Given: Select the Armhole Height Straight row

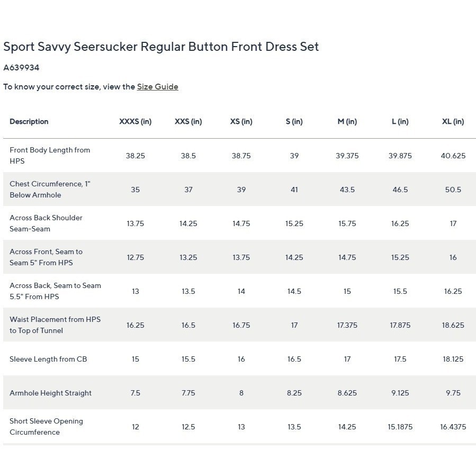Looking at the screenshot, I should tap(239, 393).
